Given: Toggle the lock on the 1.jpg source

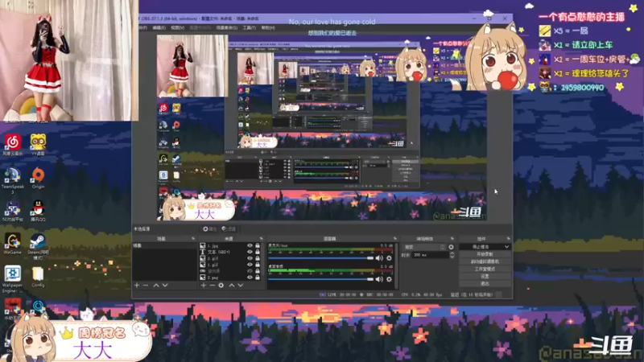Looking at the screenshot, I should point(258,245).
